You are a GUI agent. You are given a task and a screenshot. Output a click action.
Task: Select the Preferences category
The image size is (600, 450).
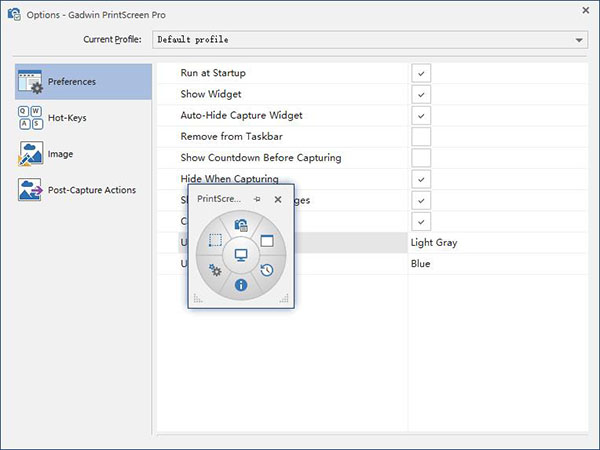pyautogui.click(x=83, y=82)
